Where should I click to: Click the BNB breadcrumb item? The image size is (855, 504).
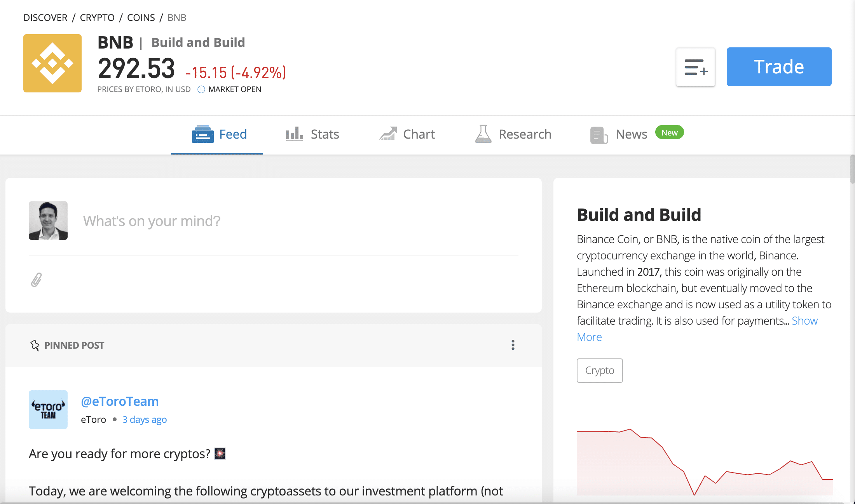[177, 17]
